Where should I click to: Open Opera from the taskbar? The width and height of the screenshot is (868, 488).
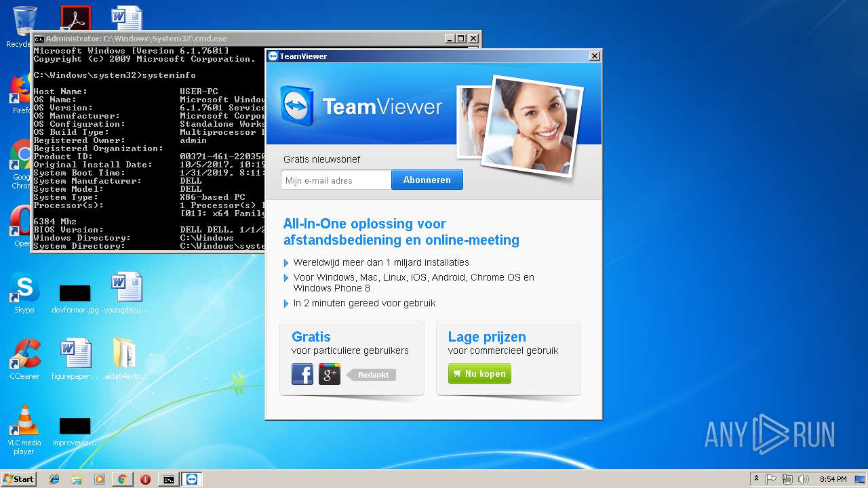(x=145, y=479)
